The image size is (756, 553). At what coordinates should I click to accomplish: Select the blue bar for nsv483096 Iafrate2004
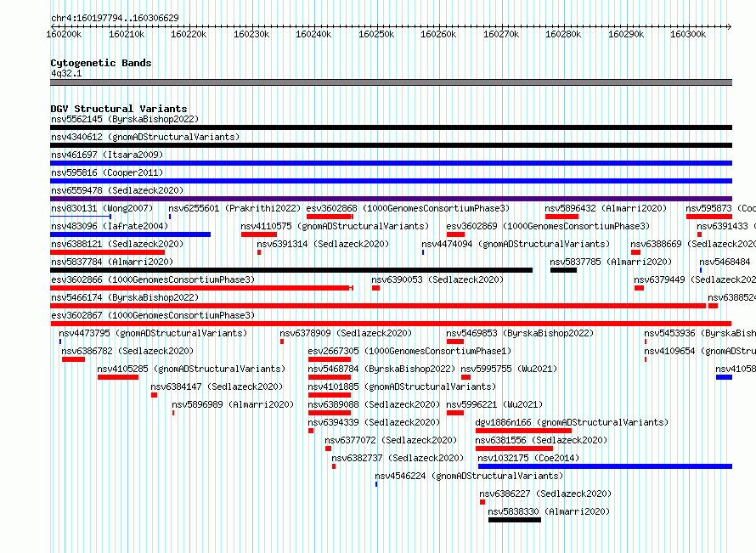tap(130, 234)
